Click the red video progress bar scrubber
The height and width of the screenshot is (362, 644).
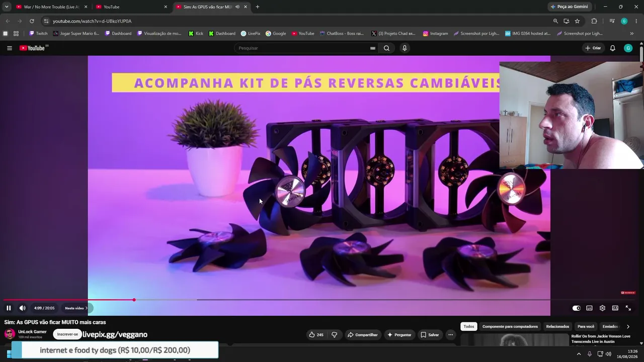click(134, 300)
